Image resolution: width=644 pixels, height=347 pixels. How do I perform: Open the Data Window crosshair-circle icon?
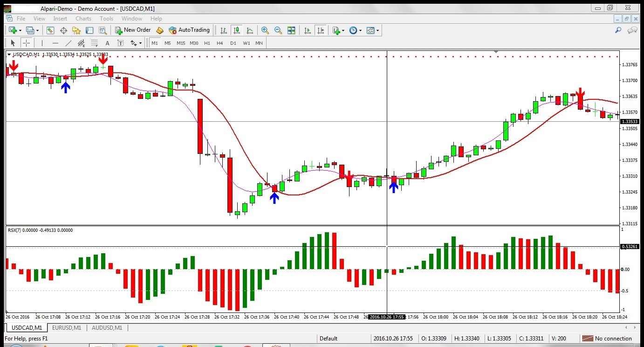coord(63,30)
